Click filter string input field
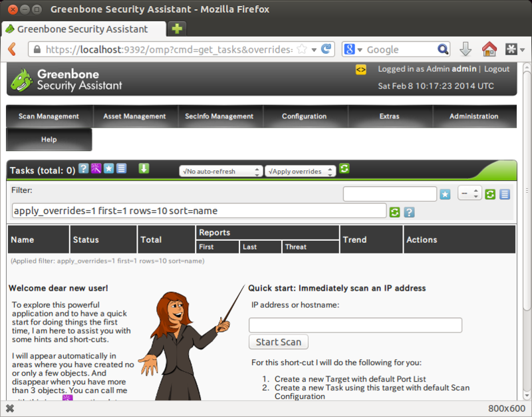 click(199, 211)
